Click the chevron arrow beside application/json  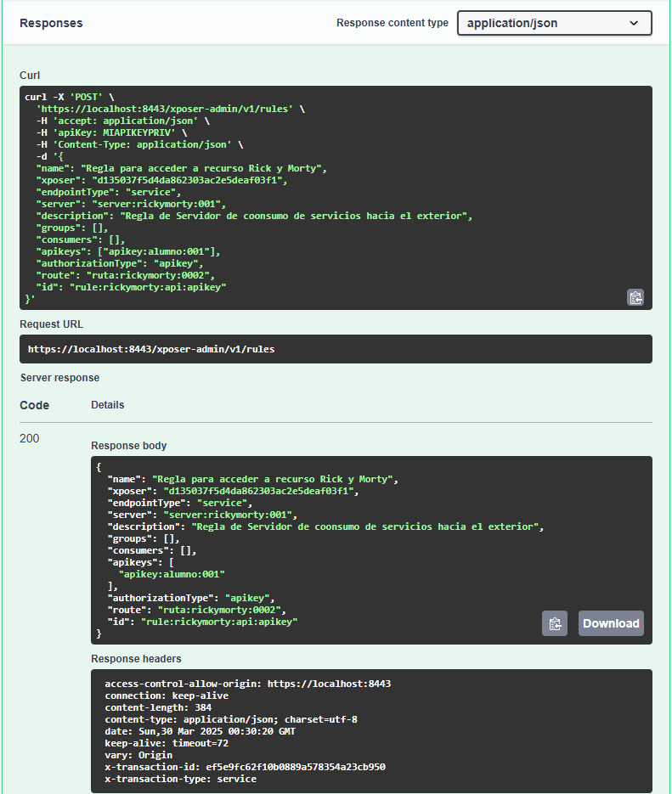634,23
